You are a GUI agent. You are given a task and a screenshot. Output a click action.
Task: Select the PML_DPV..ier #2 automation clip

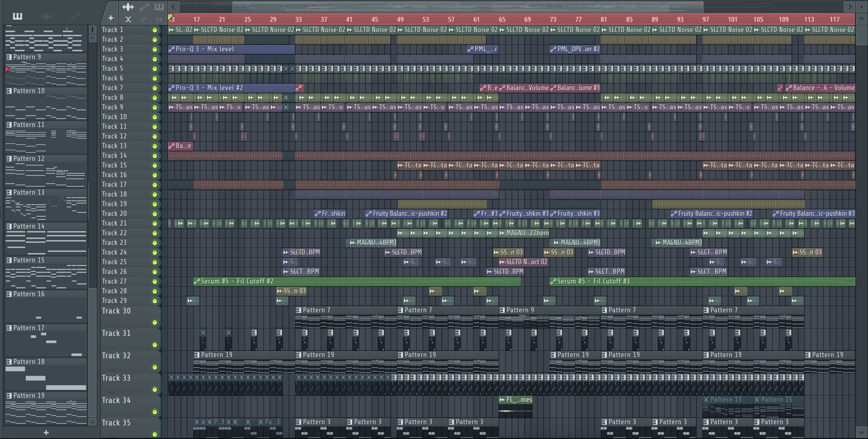pos(575,49)
